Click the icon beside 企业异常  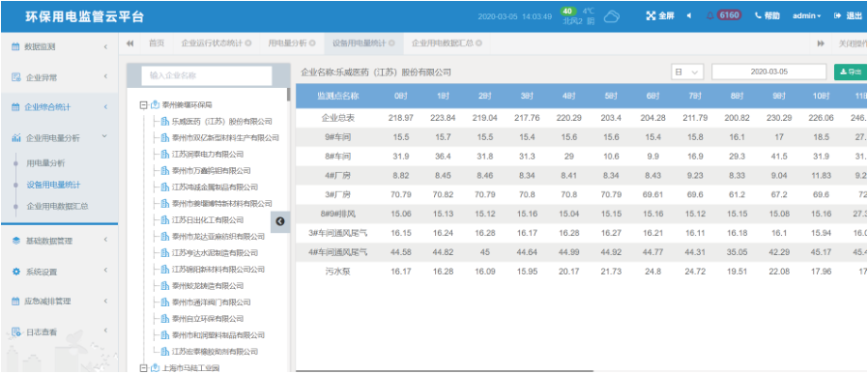(x=15, y=77)
